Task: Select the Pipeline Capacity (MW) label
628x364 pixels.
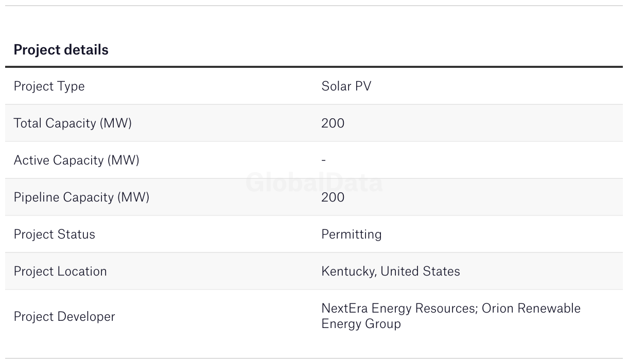Action: [81, 197]
